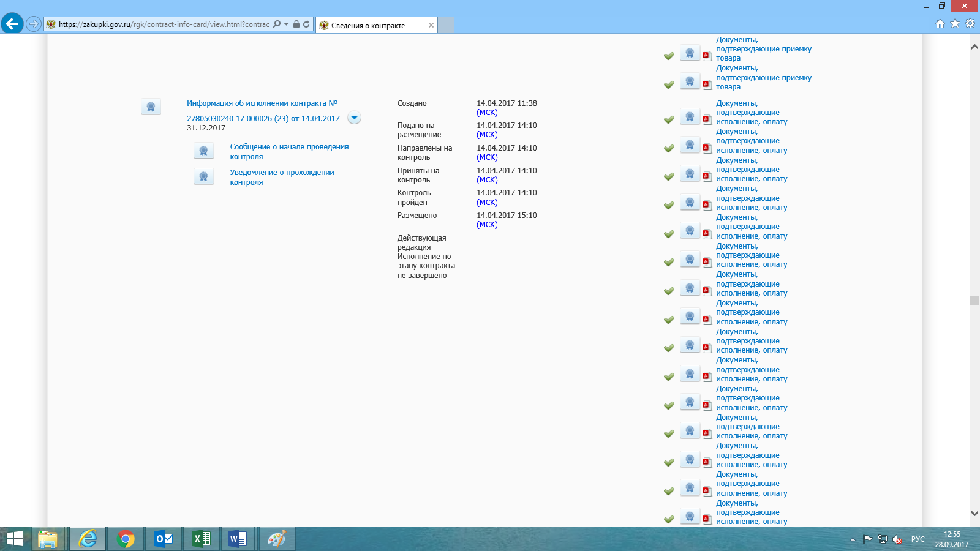This screenshot has width=980, height=551.
Task: Click the search magnifier in the address bar
Action: (x=277, y=24)
